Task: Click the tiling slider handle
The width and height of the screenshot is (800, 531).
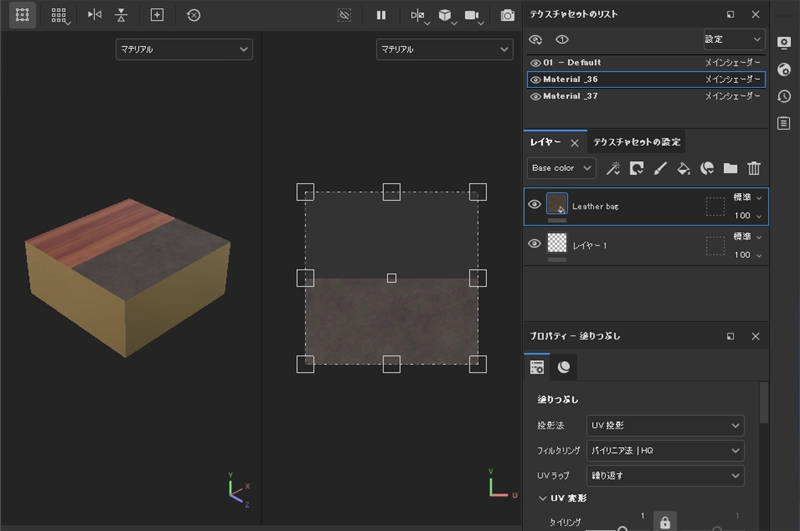Action: click(x=622, y=529)
